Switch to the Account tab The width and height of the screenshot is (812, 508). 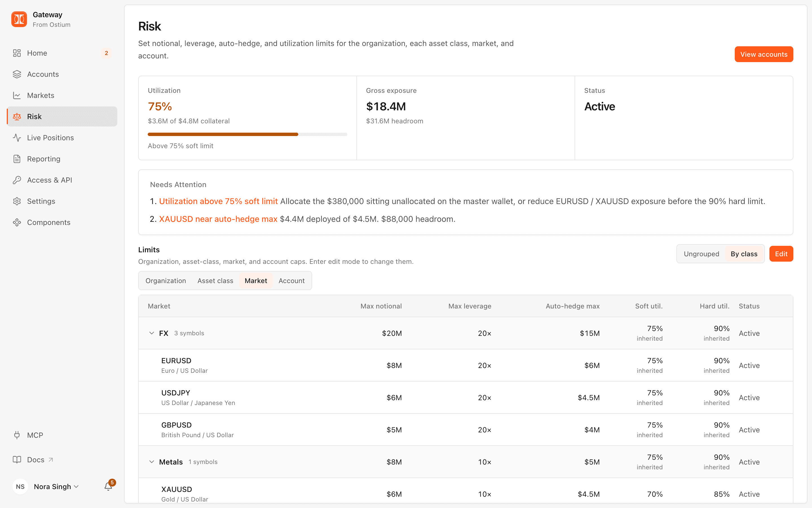pos(292,281)
